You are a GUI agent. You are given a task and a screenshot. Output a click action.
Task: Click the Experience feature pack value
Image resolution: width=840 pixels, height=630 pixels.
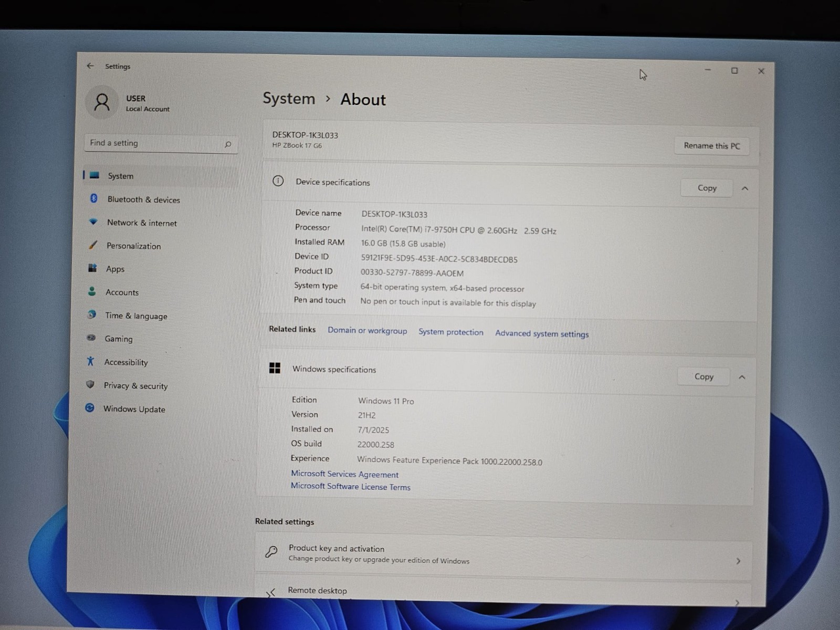[x=450, y=461]
